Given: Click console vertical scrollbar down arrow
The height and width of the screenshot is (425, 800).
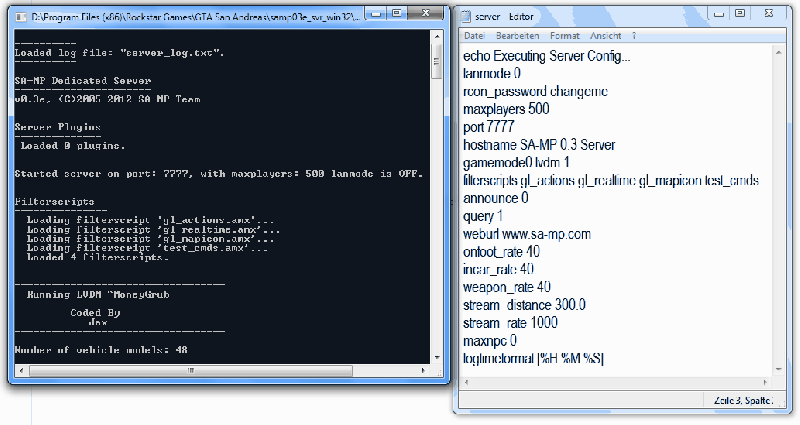Looking at the screenshot, I should [x=436, y=358].
